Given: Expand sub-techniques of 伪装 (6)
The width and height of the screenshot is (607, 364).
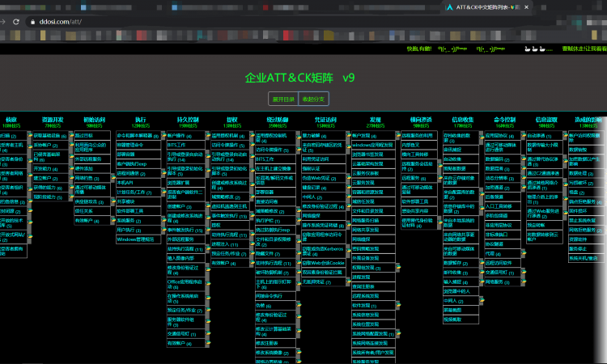Looking at the screenshot, I should point(299,306).
